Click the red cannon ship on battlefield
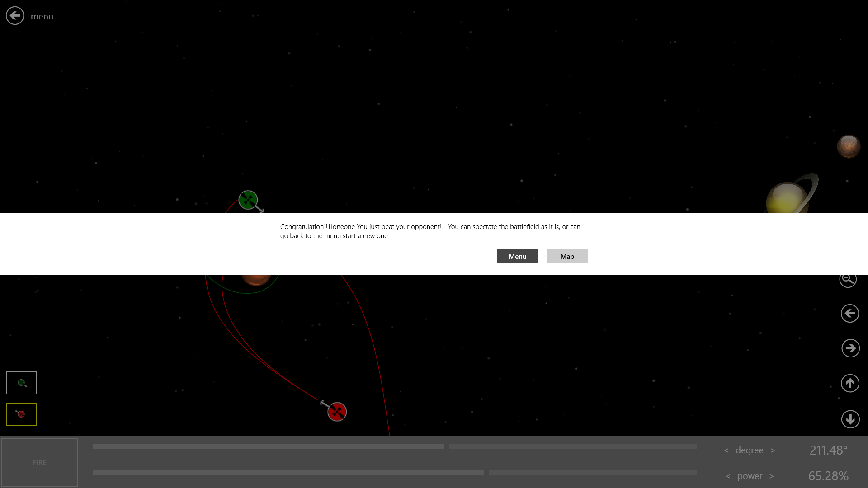 337,412
